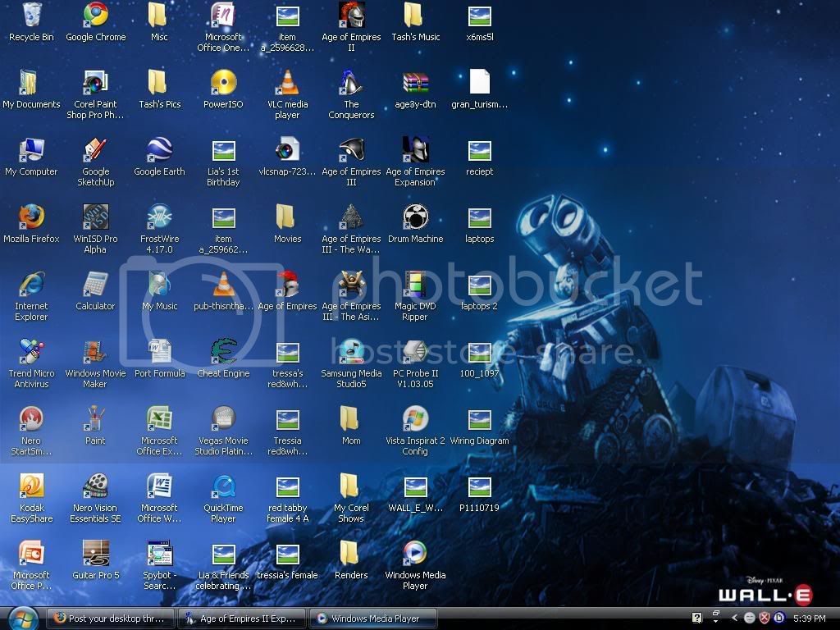
Task: Open the Age of Empires II shortcut
Action: coord(351,15)
